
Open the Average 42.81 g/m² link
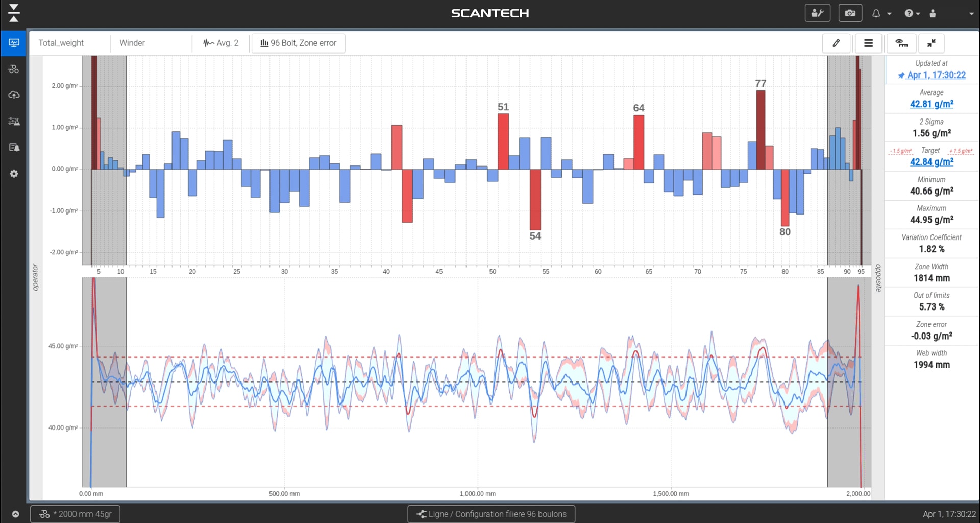(932, 104)
